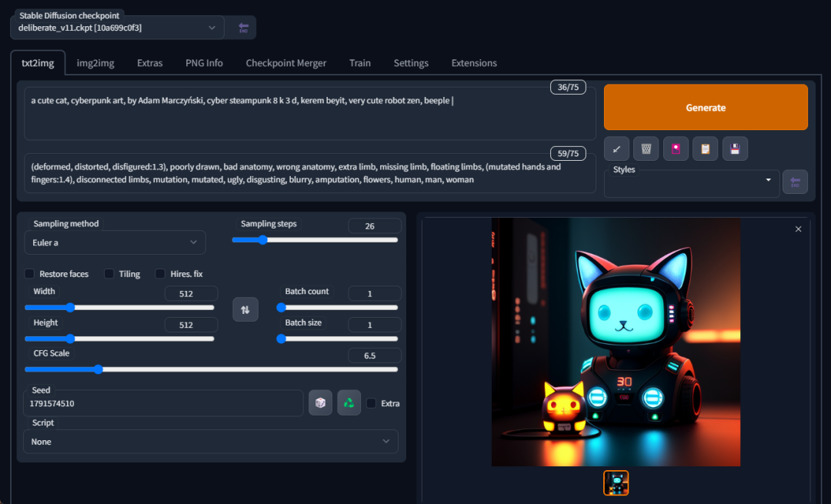Image resolution: width=831 pixels, height=504 pixels.
Task: Click the Seed input field
Action: click(163, 403)
